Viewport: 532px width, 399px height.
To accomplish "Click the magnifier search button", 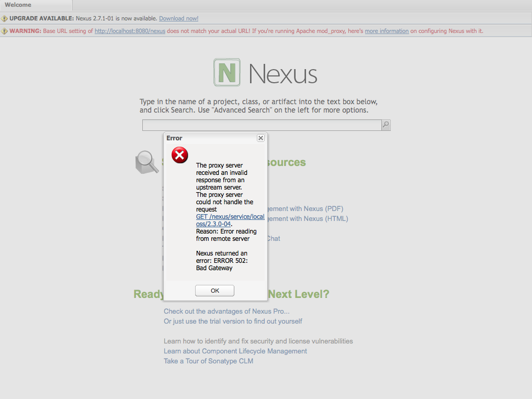I will (386, 125).
